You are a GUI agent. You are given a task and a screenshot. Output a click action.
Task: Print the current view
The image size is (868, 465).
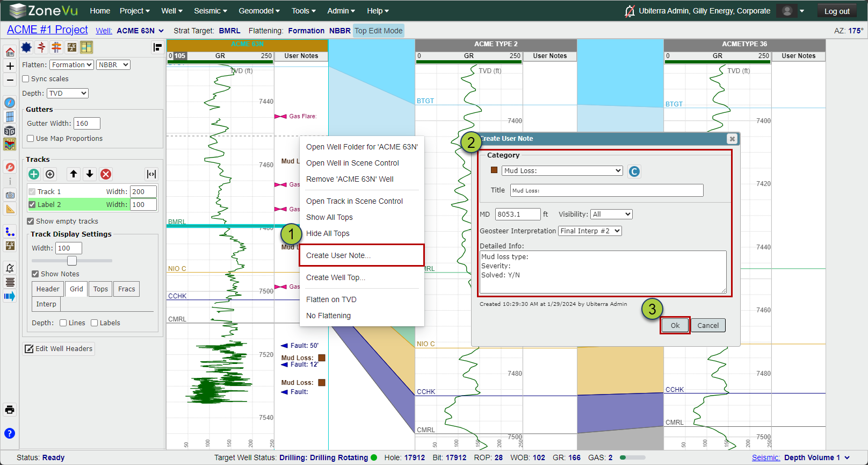tap(10, 410)
